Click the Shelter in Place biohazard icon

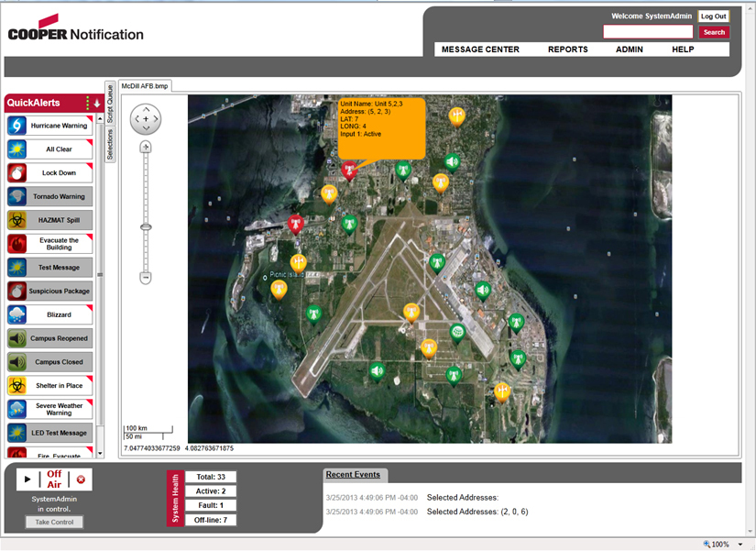tap(16, 385)
